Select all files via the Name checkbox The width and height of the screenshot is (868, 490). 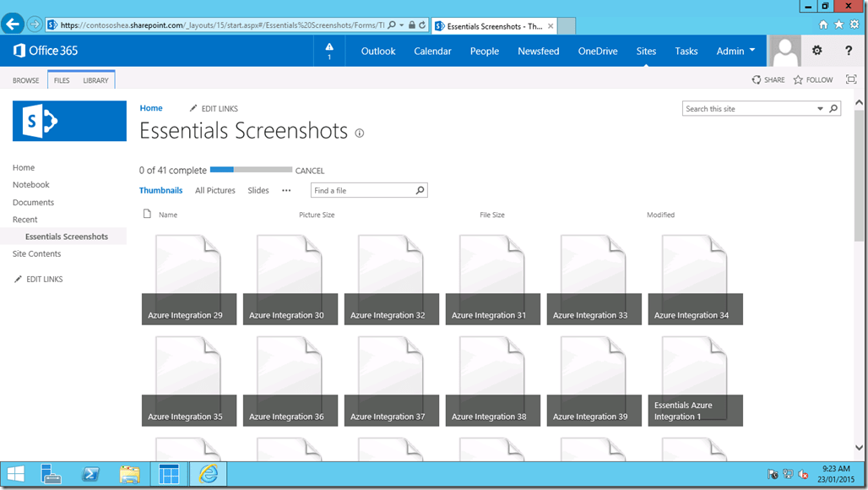[145, 214]
